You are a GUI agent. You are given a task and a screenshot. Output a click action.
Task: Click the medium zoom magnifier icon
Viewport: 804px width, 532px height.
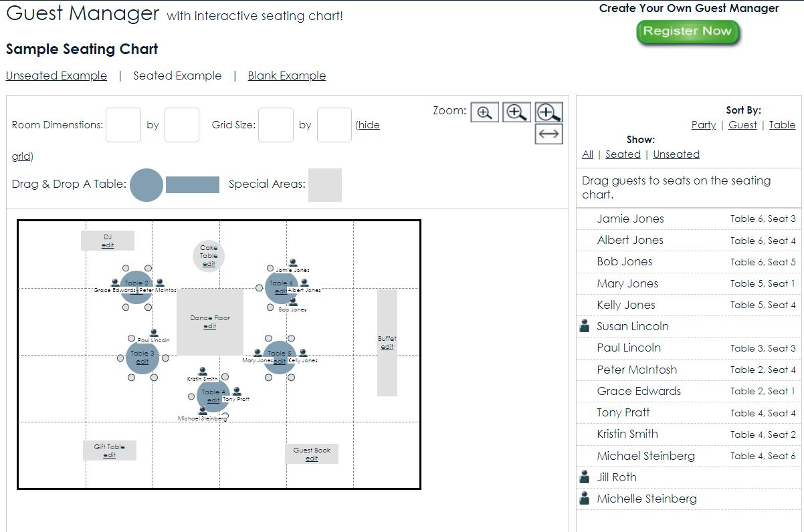(517, 112)
